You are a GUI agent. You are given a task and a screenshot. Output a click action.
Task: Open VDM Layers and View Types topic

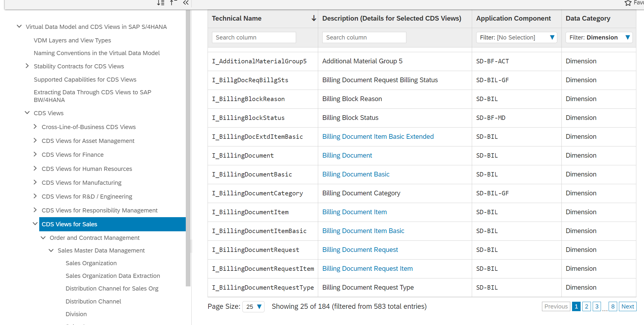pos(72,40)
